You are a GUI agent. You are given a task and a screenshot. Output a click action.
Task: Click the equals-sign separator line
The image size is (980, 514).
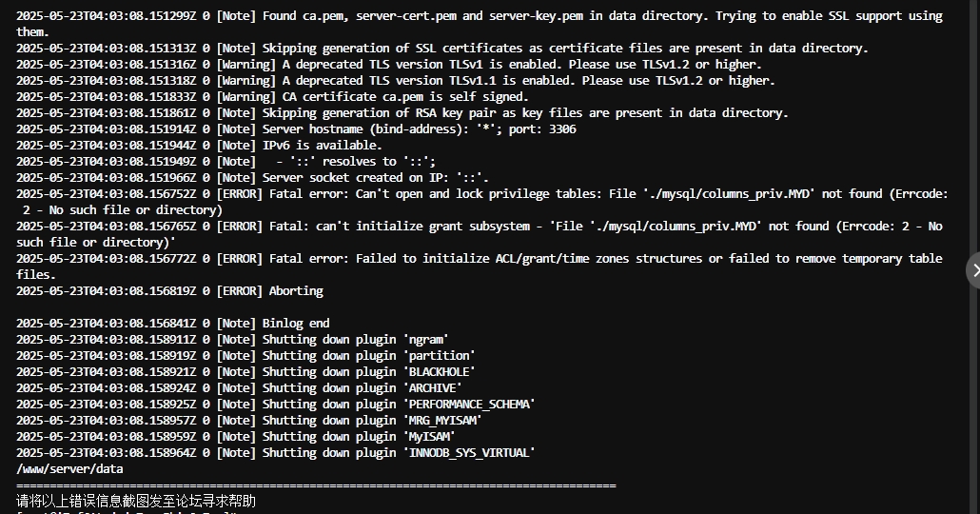316,485
